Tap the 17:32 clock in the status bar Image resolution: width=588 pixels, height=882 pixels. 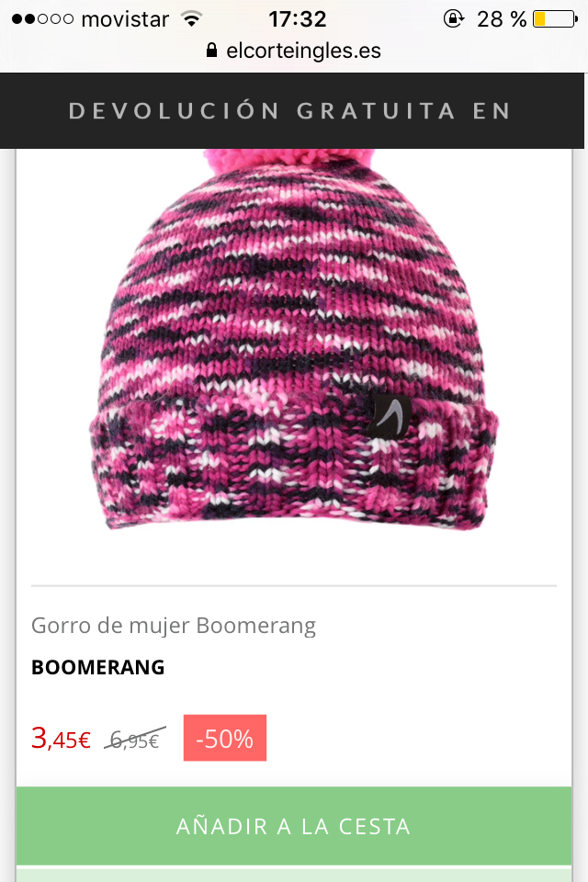(x=297, y=19)
